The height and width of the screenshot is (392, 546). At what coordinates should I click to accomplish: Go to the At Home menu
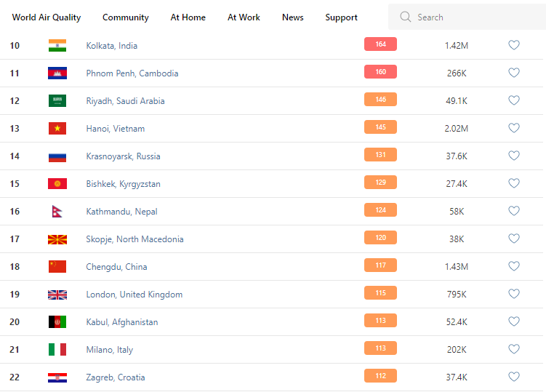tap(188, 17)
